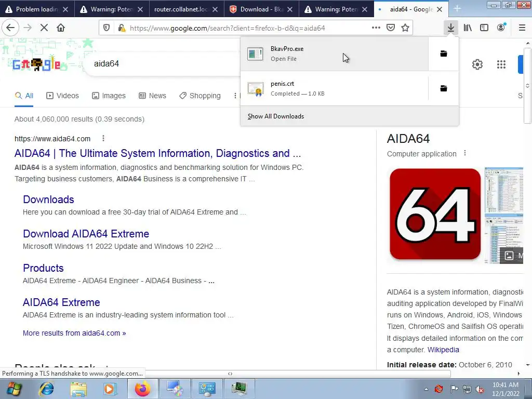This screenshot has height=399, width=532.
Task: Open the AIDA64 Extreme sitelink
Action: [x=61, y=302]
